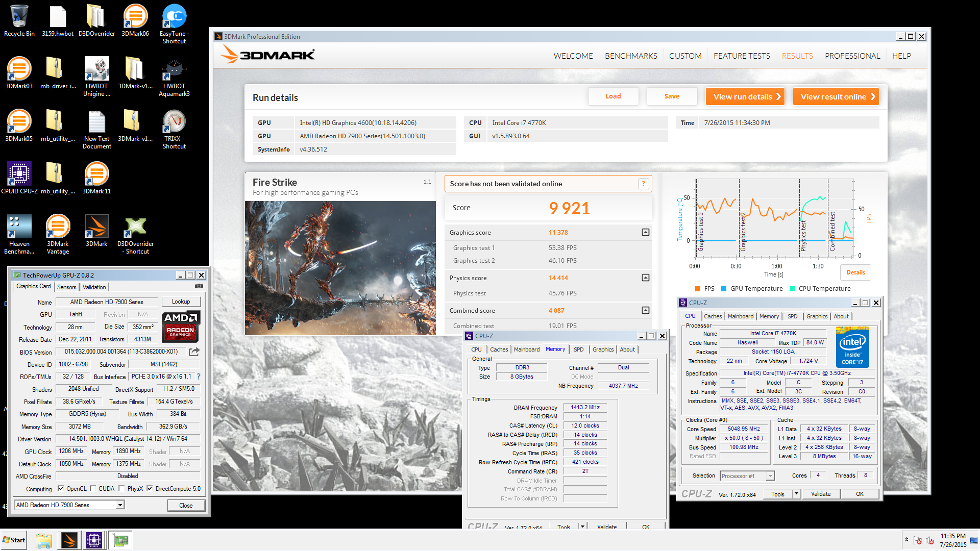Click the Save button in Run details
The image size is (980, 551).
672,96
